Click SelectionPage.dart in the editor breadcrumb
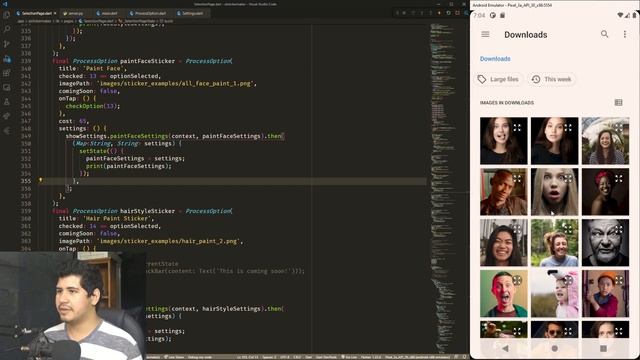This screenshot has width=640, height=360. (x=96, y=21)
